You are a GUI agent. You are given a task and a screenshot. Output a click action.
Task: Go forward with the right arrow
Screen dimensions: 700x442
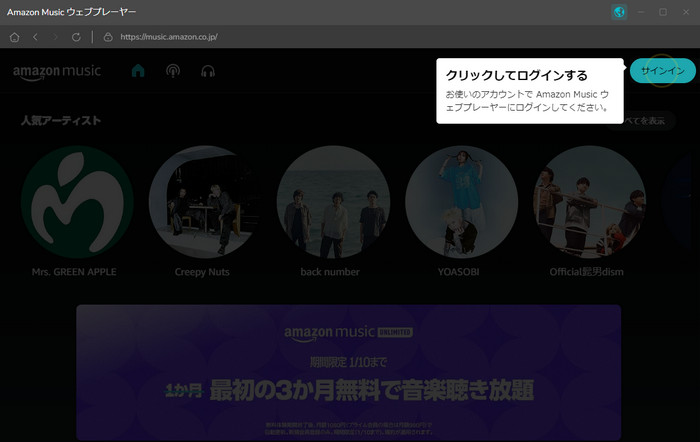pos(55,37)
